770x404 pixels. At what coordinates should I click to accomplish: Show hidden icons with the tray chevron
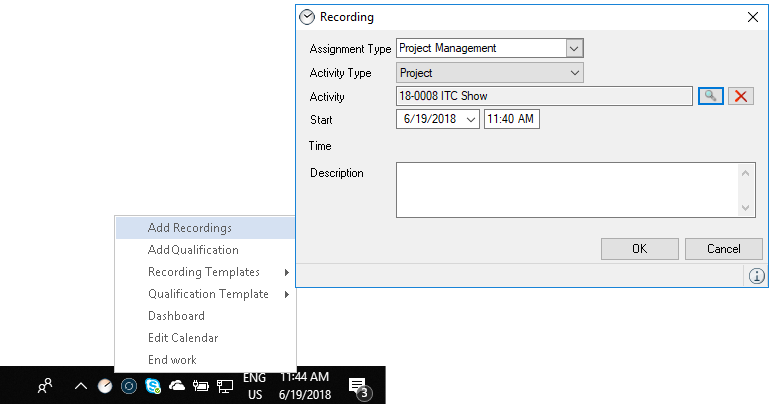point(80,386)
